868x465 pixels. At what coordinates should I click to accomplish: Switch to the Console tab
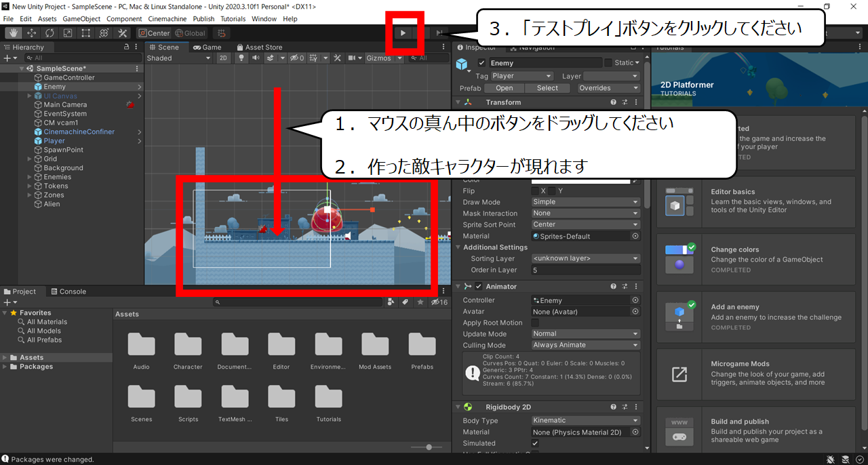pos(68,291)
